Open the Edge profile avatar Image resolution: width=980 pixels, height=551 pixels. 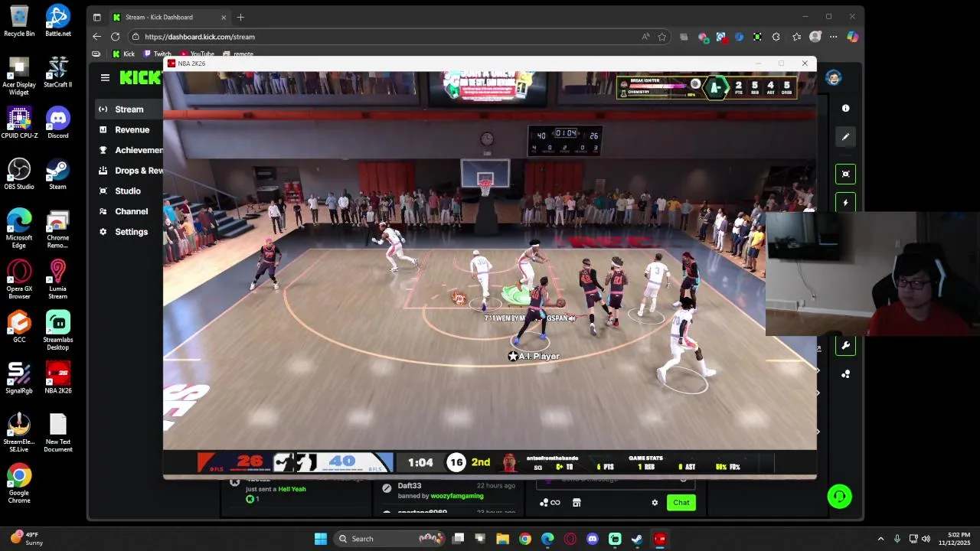815,37
